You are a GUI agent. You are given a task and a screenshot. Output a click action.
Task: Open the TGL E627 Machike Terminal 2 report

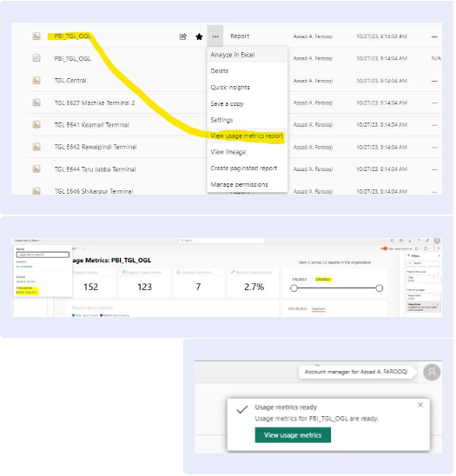[95, 103]
